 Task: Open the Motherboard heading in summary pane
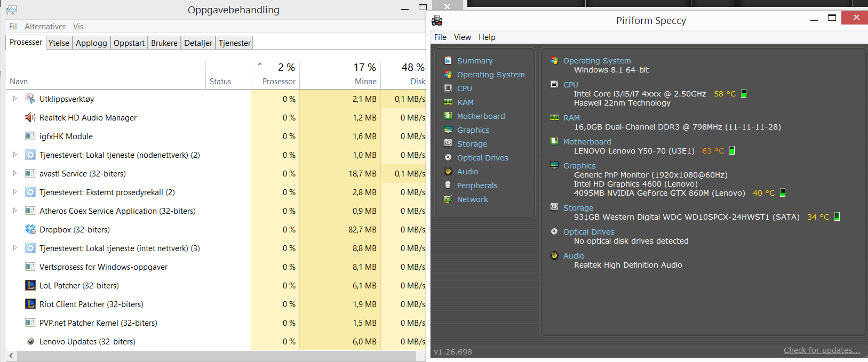point(587,142)
